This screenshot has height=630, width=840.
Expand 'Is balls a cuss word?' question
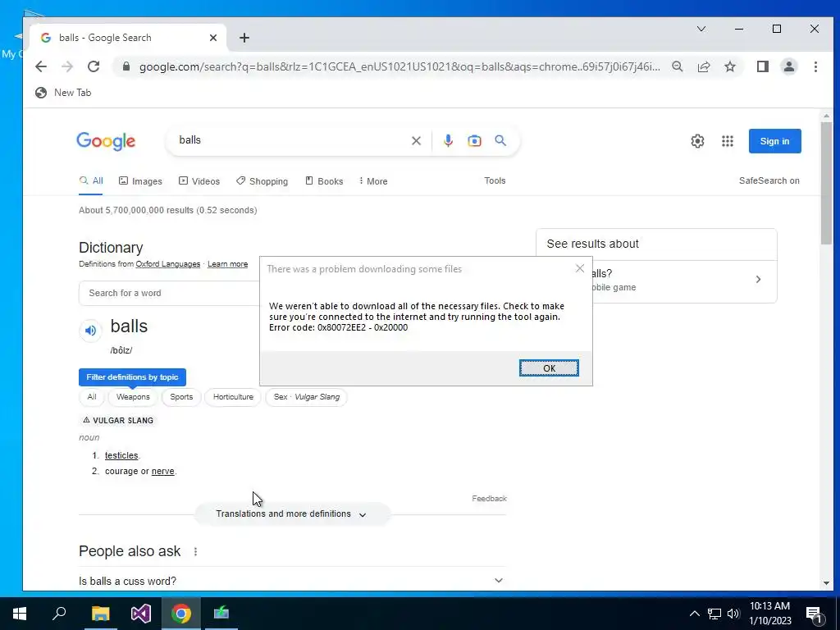(x=292, y=581)
